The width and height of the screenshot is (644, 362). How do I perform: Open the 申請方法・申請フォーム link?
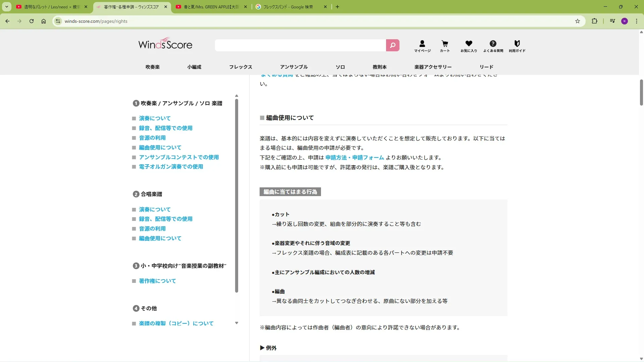(355, 158)
